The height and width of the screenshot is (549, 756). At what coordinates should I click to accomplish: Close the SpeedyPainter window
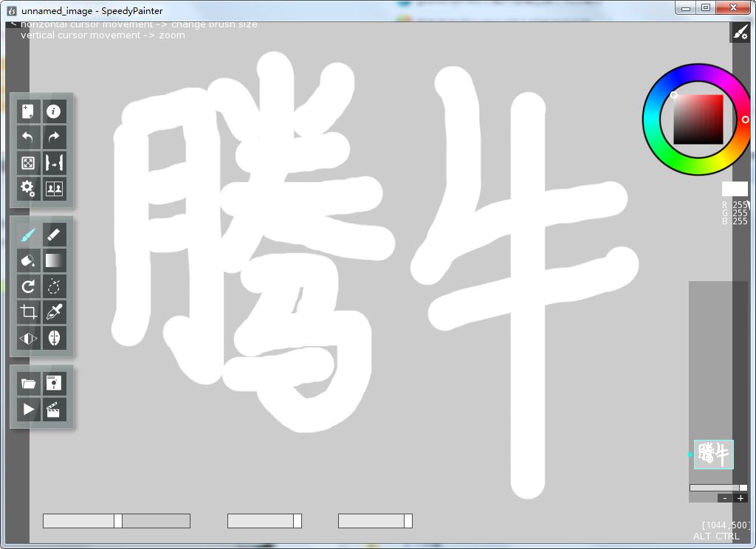pos(733,8)
